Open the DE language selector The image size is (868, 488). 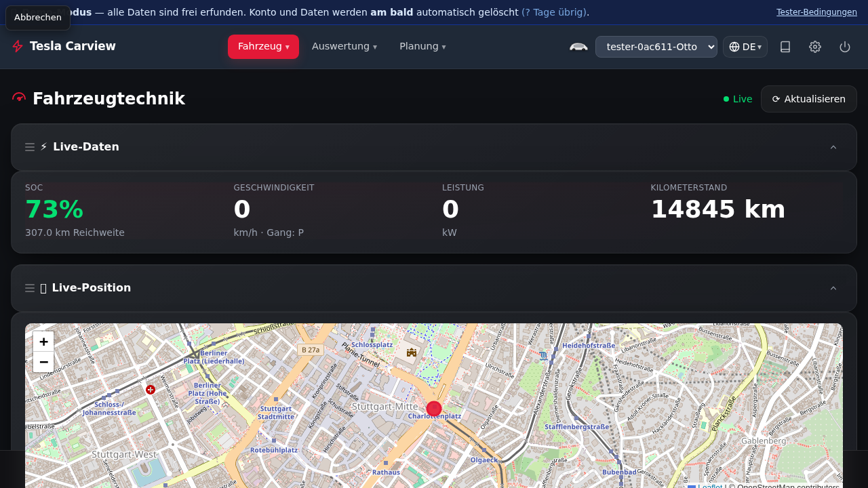point(745,47)
